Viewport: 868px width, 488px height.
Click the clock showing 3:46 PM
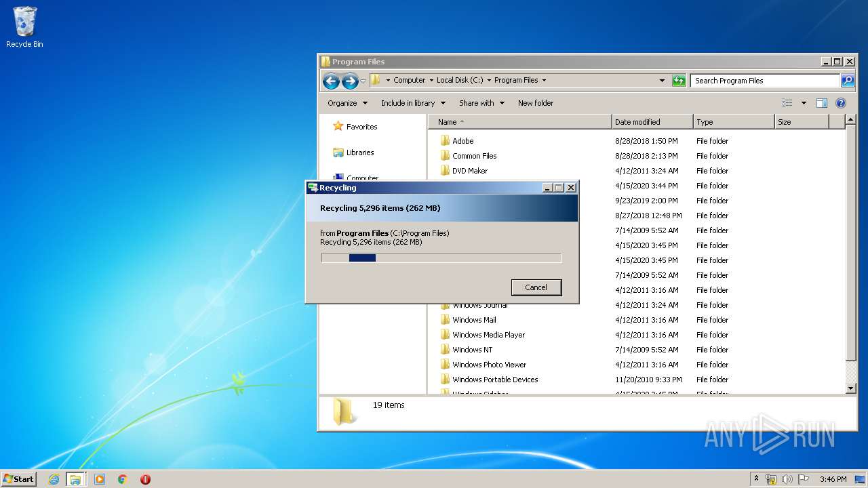coord(833,479)
